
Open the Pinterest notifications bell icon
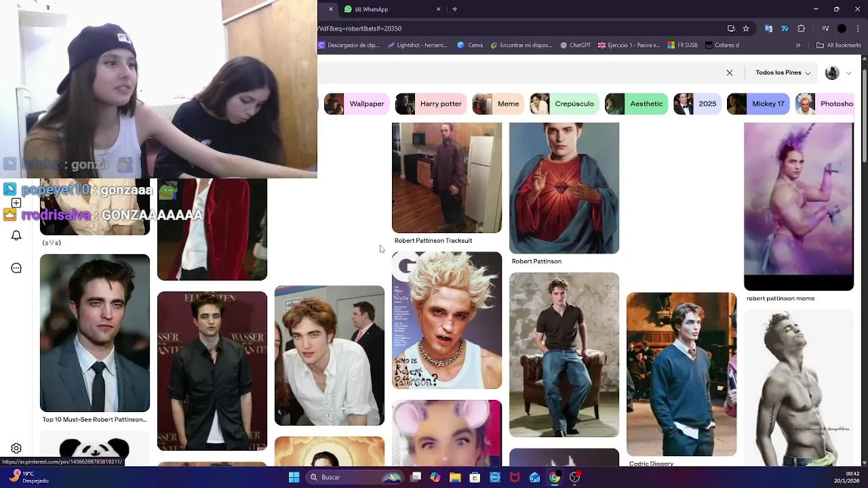coord(16,236)
